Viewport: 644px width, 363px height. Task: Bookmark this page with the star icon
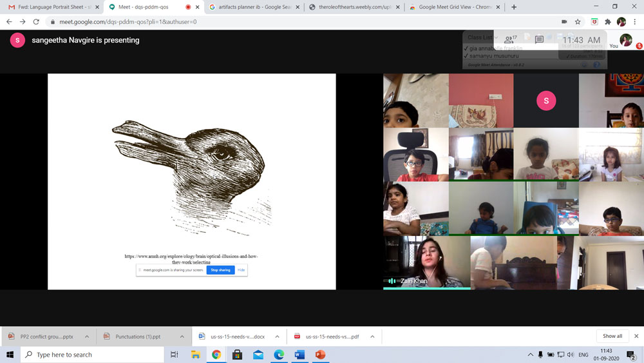tap(578, 22)
